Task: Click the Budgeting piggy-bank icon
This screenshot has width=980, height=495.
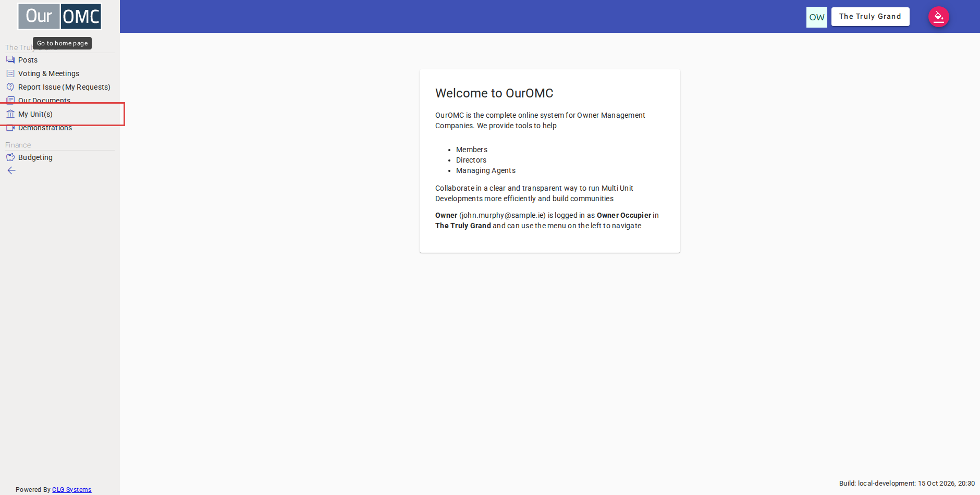Action: [x=10, y=157]
